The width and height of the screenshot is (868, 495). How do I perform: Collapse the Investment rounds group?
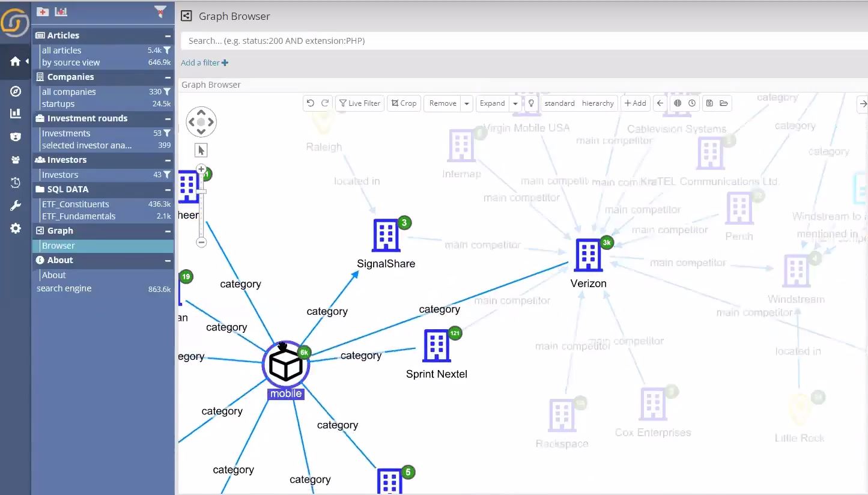pos(168,118)
